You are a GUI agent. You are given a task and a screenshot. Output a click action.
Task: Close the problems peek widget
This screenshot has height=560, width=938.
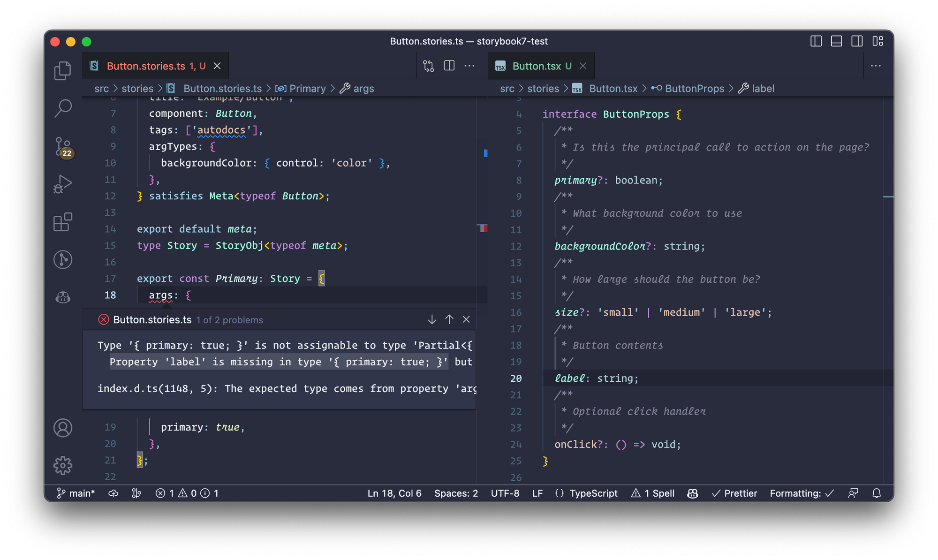coord(466,319)
